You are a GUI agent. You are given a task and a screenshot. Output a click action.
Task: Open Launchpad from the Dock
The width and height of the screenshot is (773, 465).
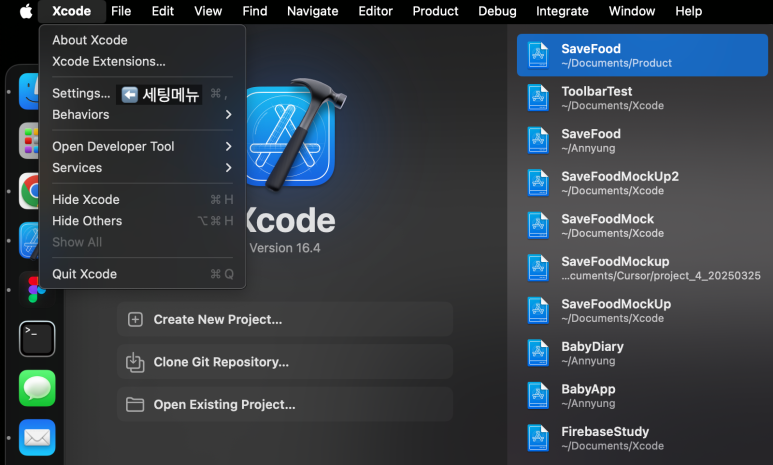pos(29,141)
